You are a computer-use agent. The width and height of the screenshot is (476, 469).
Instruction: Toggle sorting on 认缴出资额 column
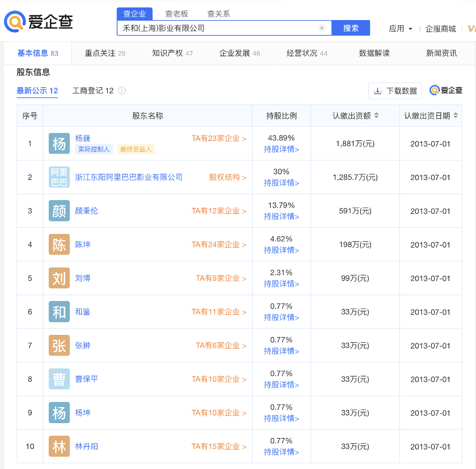click(x=377, y=115)
